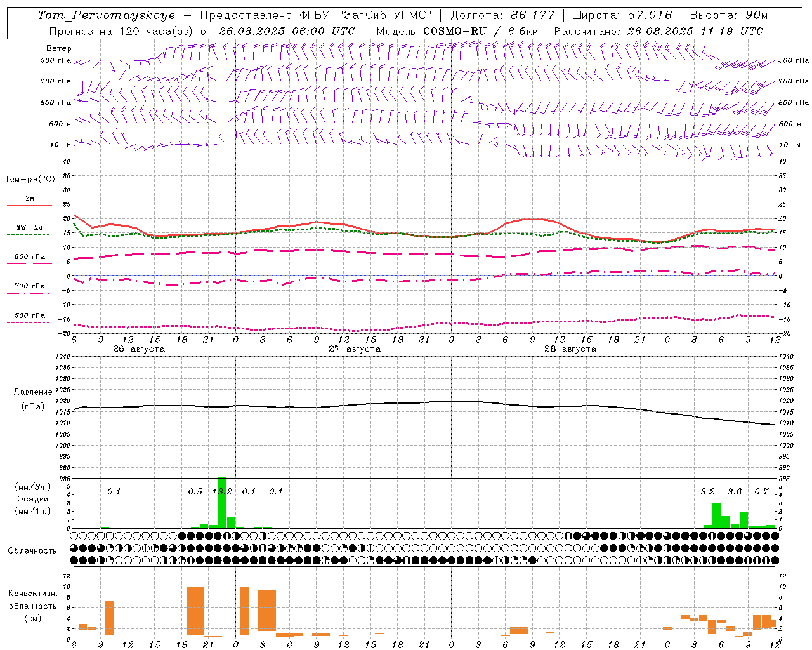Click the "(мм/1ч.)" units label
Image resolution: width=812 pixels, height=650 pixels.
click(32, 511)
